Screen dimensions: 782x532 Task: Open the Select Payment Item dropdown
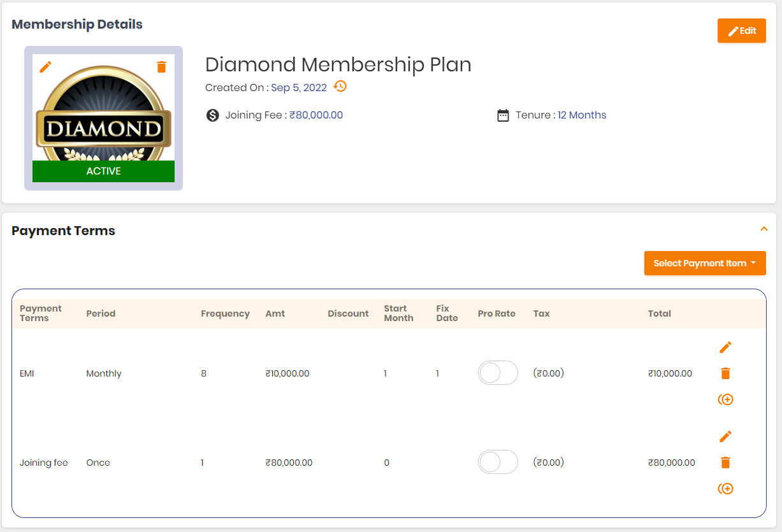(x=705, y=263)
